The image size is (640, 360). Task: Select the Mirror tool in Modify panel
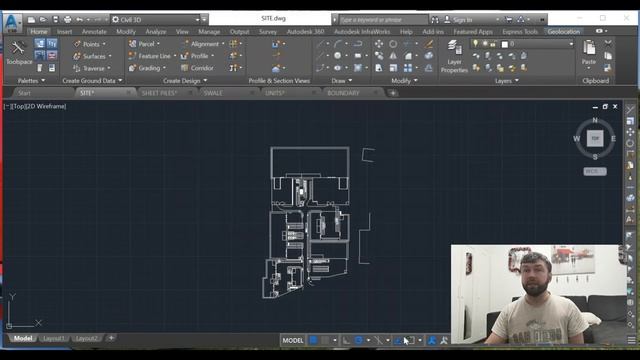[x=393, y=56]
